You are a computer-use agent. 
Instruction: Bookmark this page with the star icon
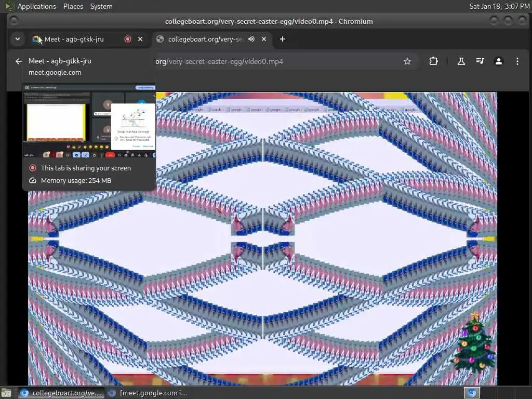coord(407,61)
